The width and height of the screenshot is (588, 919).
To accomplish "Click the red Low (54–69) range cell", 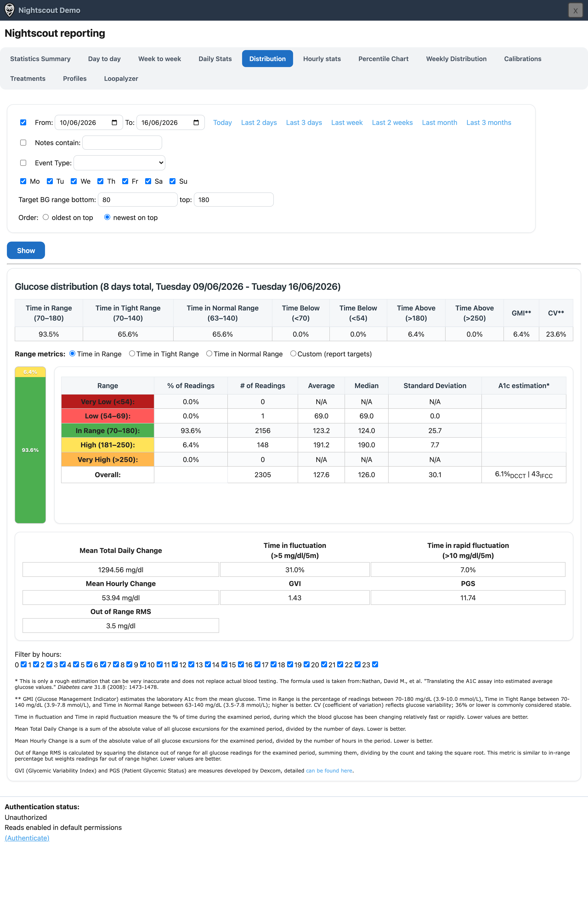I will pyautogui.click(x=108, y=416).
